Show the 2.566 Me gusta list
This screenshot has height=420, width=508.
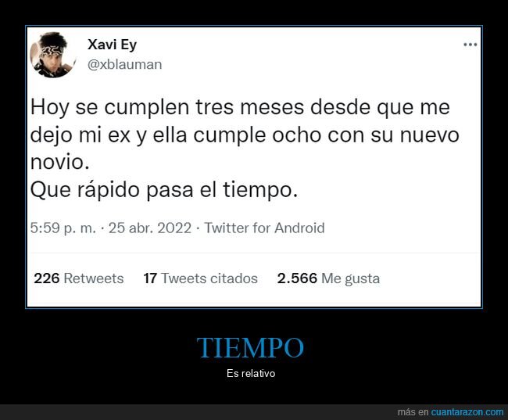coord(328,278)
